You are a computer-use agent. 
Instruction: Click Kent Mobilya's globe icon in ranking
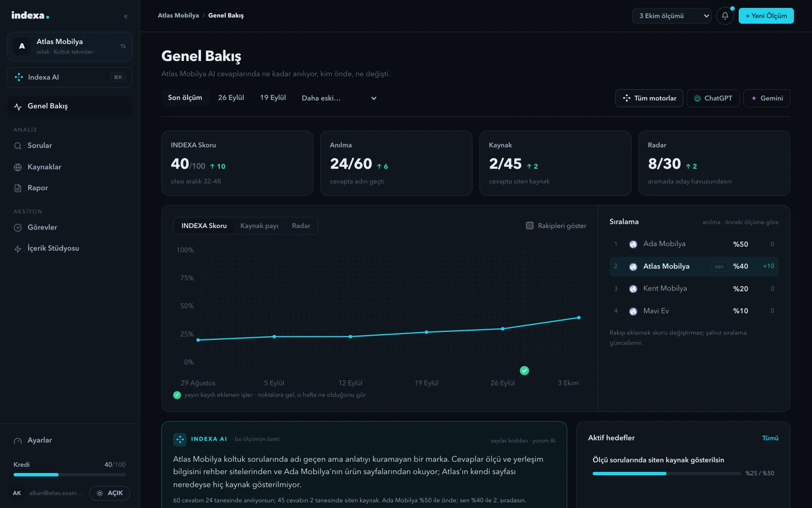point(633,289)
